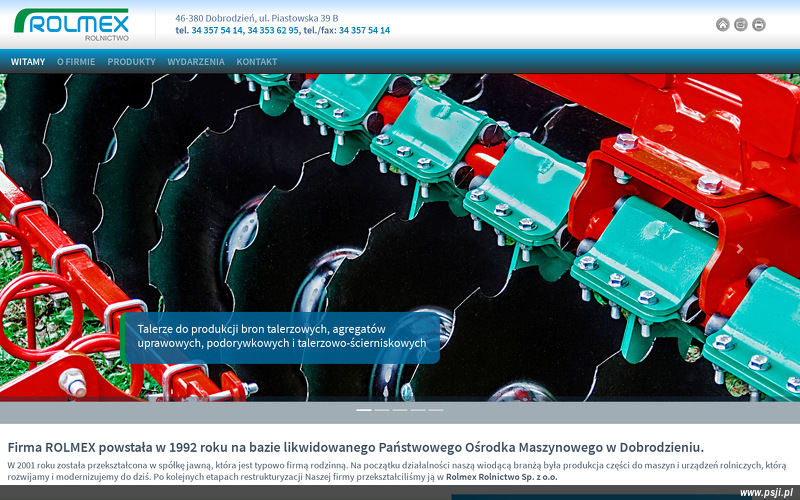
Task: Click the printer icon in header
Action: [759, 24]
